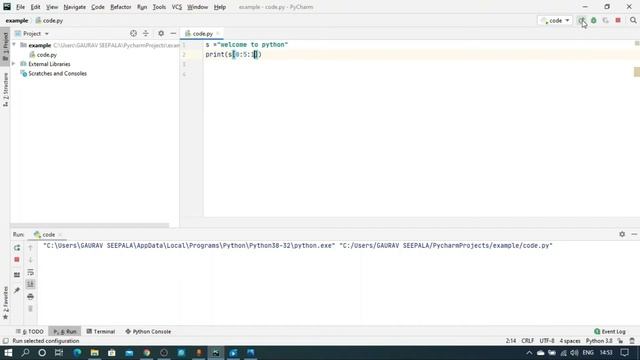Image resolution: width=640 pixels, height=360 pixels.
Task: Open File Explorer from the taskbar
Action: (94, 353)
